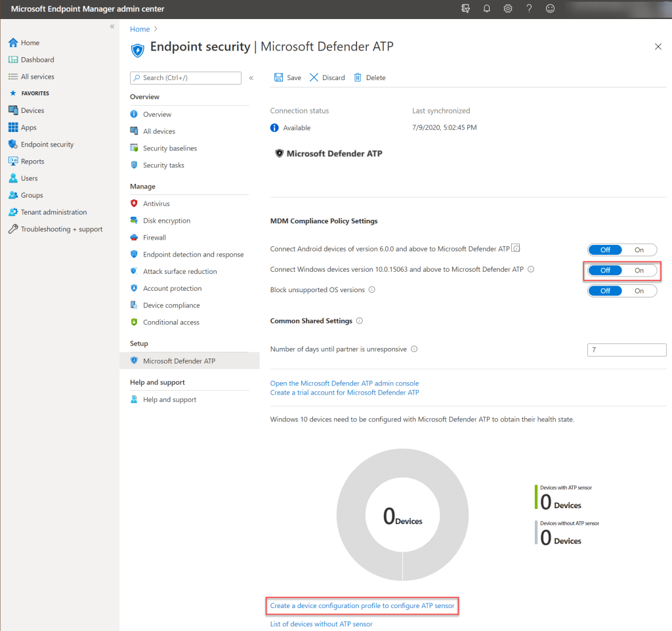Click the notifications bell icon
Viewport: 672px width, 631px height.
coord(487,9)
